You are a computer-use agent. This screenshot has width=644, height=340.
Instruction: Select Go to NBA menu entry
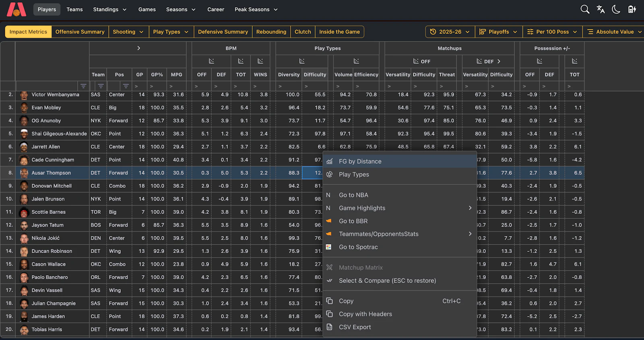coord(399,195)
